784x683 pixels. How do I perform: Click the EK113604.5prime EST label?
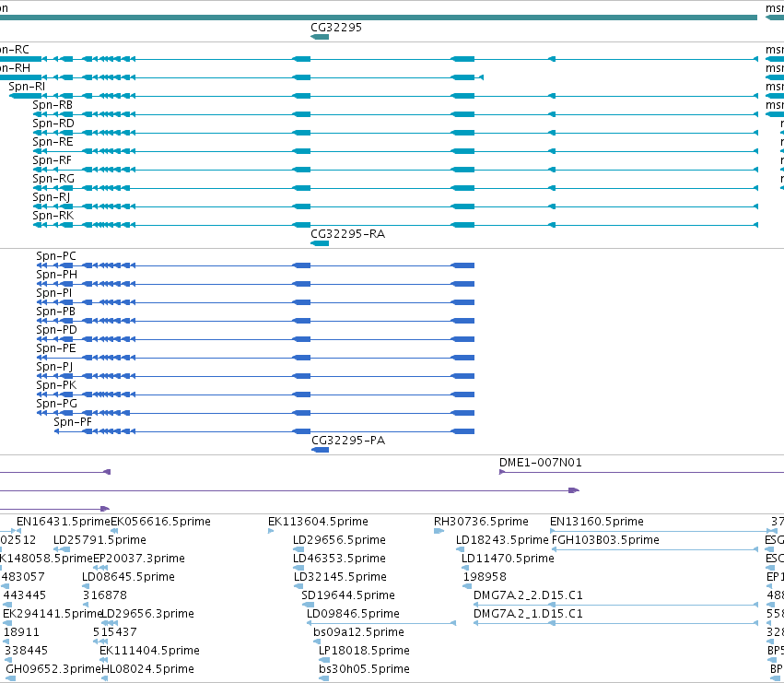(x=318, y=522)
